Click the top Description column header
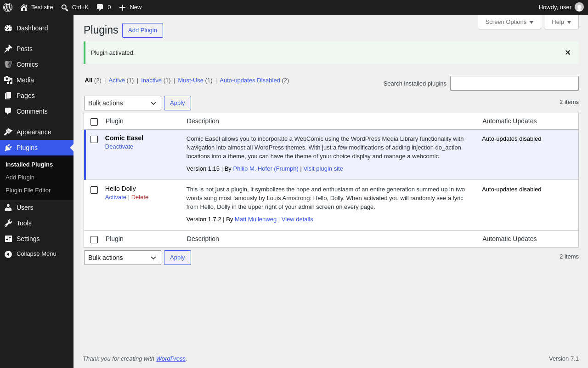The image size is (588, 368). point(203,121)
